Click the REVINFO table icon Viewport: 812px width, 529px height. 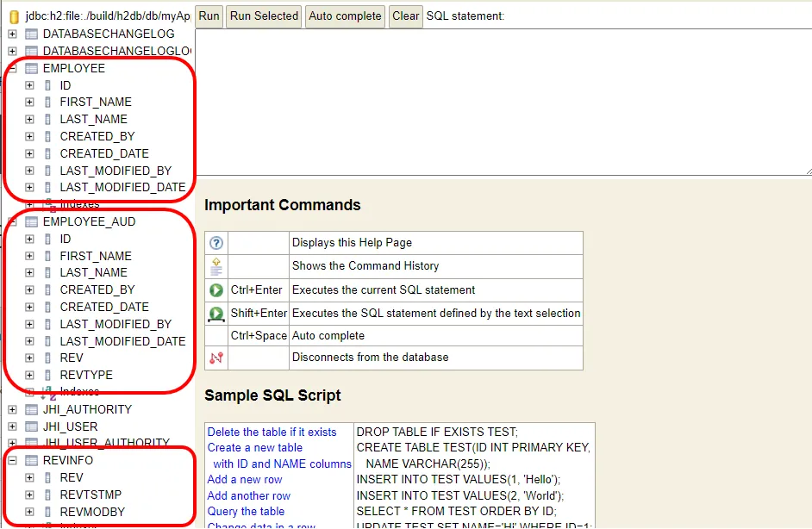32,460
